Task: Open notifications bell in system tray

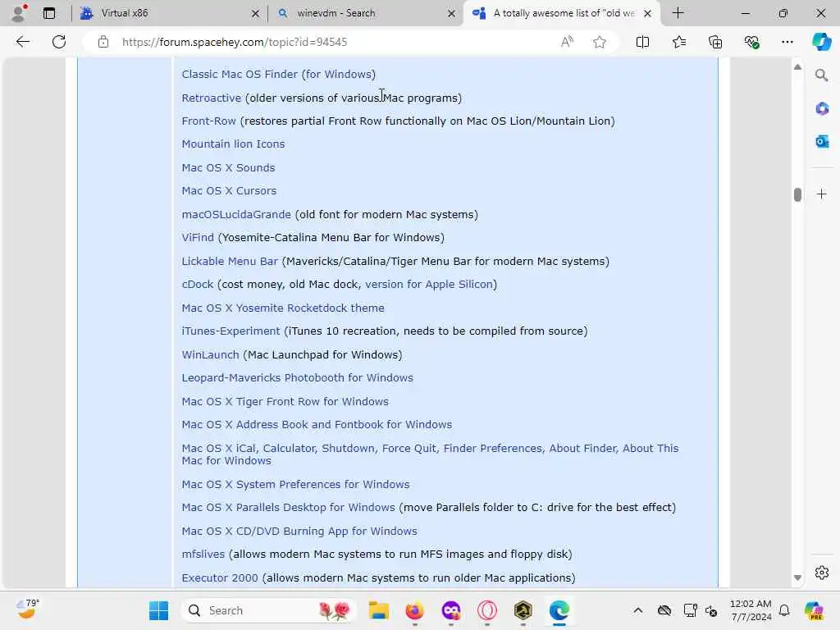Action: tap(783, 610)
